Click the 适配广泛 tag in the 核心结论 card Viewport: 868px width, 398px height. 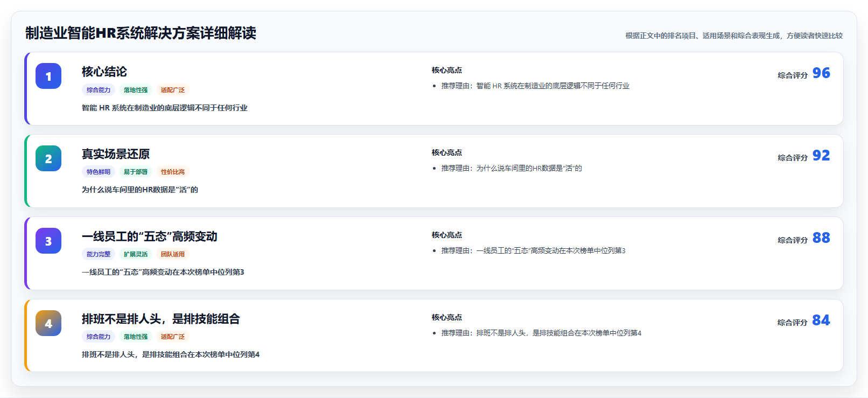[173, 90]
